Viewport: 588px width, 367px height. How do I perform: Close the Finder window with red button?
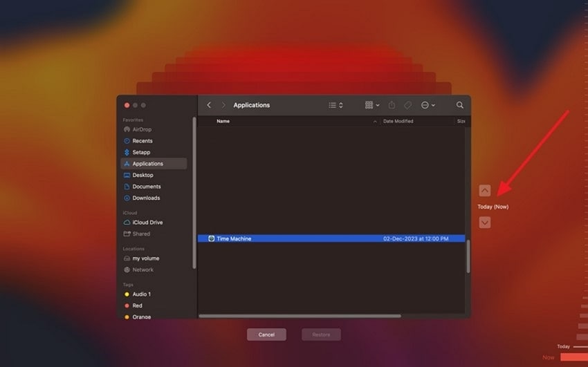(x=127, y=105)
